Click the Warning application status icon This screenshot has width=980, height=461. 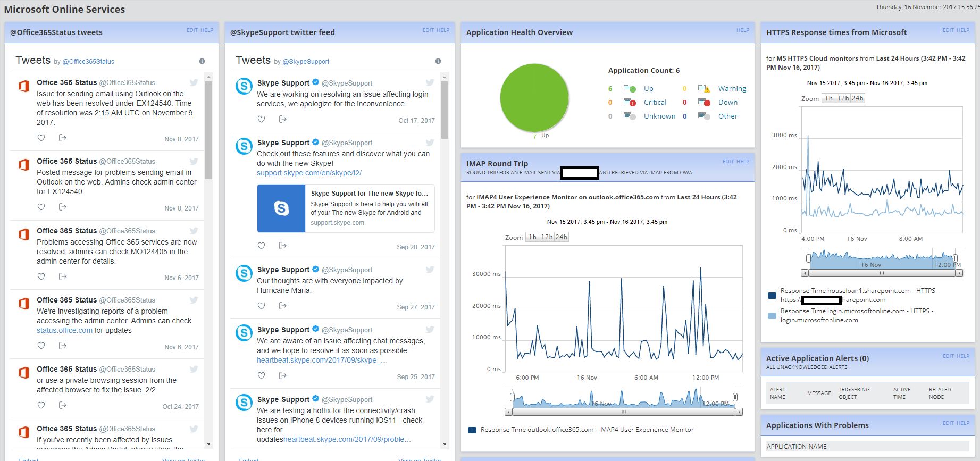click(x=705, y=88)
